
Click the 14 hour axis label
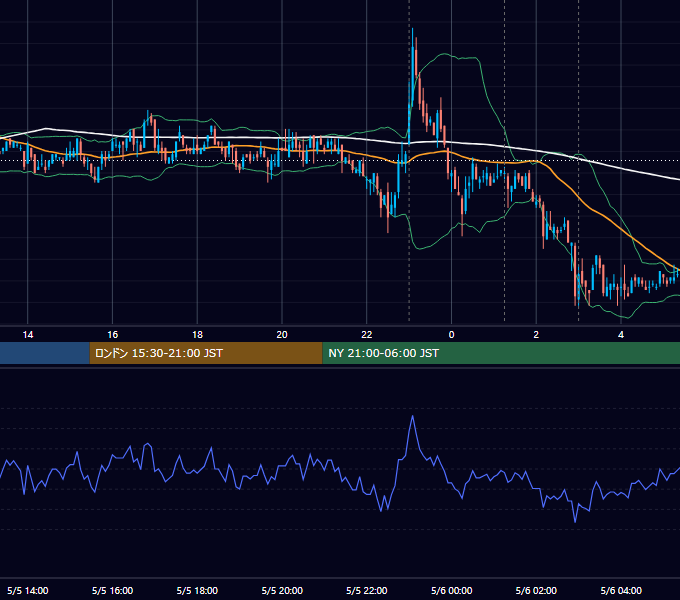(28, 335)
